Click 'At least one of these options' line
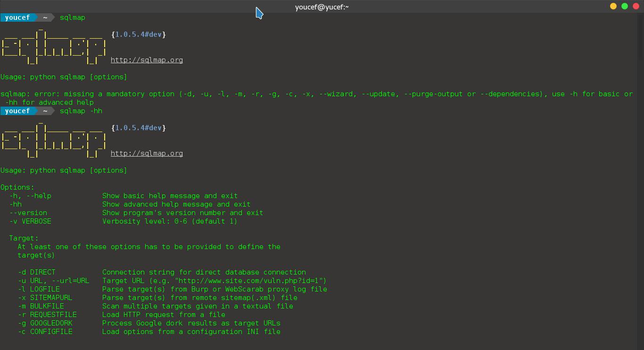Viewport: 644px width, 350px height. click(149, 247)
